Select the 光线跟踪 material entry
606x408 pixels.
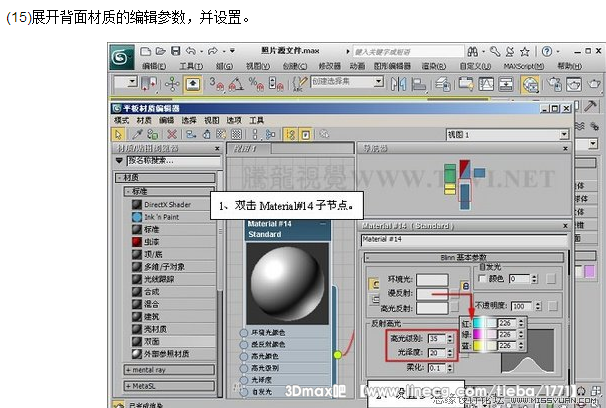coord(159,279)
